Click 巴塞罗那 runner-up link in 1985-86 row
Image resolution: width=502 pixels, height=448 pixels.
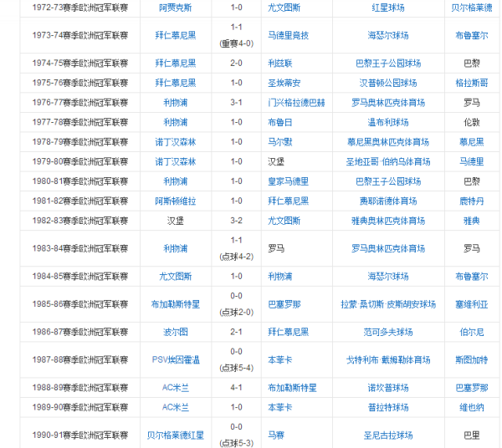(x=284, y=304)
